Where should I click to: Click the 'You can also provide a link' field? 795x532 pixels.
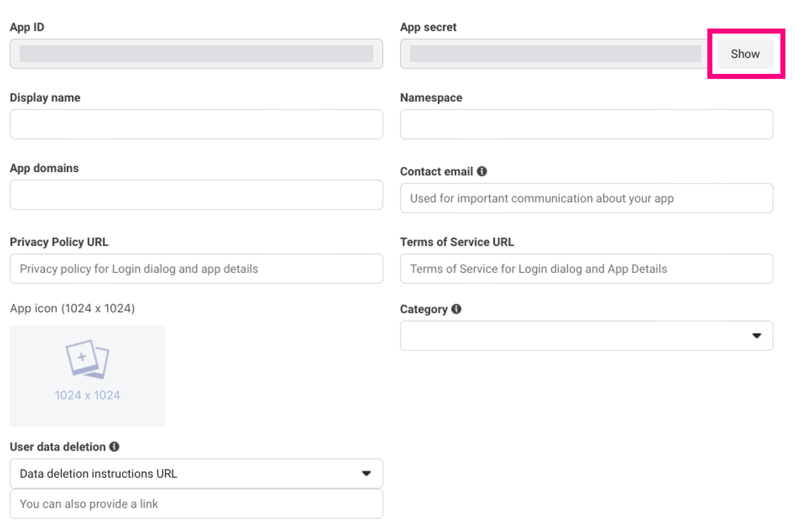click(x=196, y=504)
